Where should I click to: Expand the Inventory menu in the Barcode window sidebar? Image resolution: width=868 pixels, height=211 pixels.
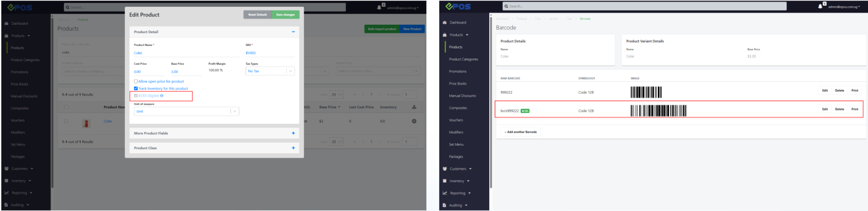click(459, 181)
